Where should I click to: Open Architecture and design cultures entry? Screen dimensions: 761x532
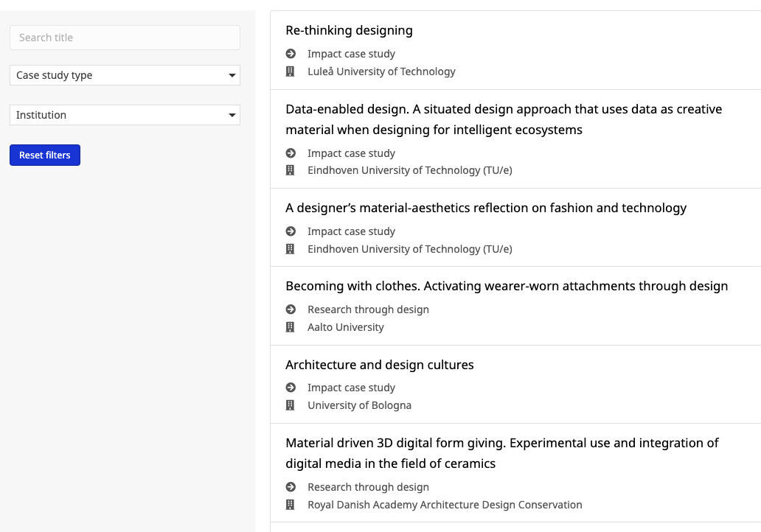380,365
